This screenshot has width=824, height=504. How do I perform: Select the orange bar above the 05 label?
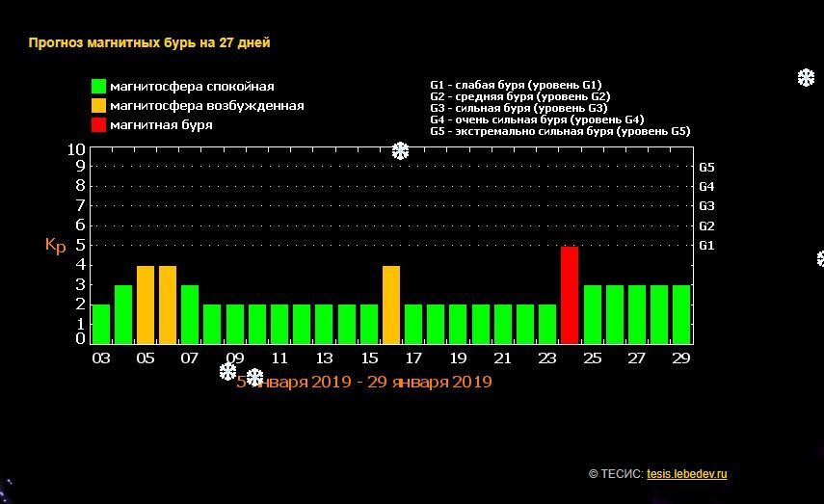[x=146, y=305]
